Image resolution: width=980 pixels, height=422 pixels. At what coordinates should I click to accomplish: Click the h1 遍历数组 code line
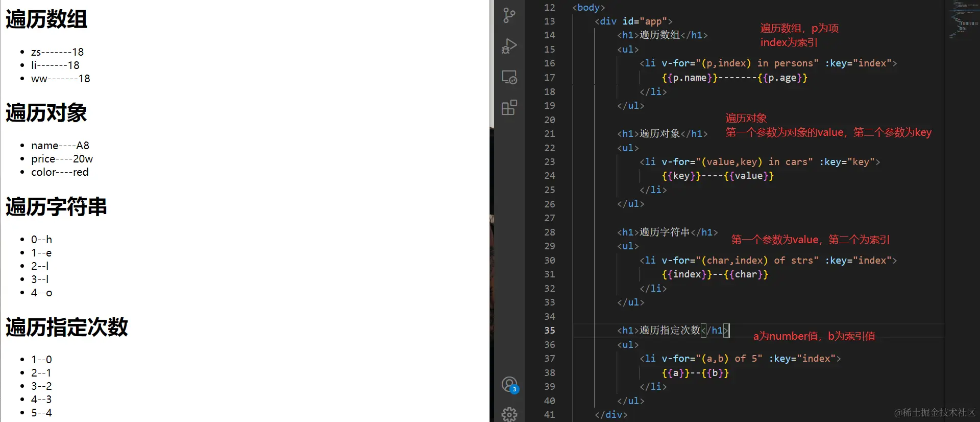pos(663,35)
